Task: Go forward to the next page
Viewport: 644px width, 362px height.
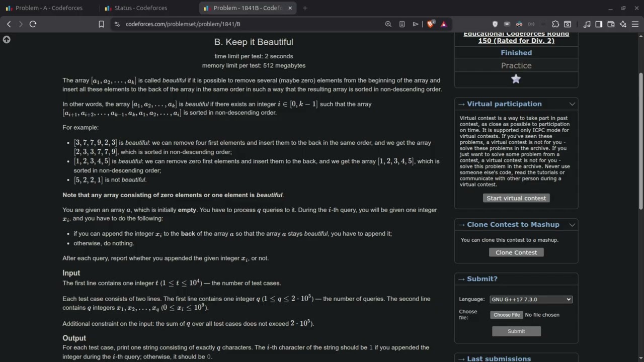Action: point(21,24)
